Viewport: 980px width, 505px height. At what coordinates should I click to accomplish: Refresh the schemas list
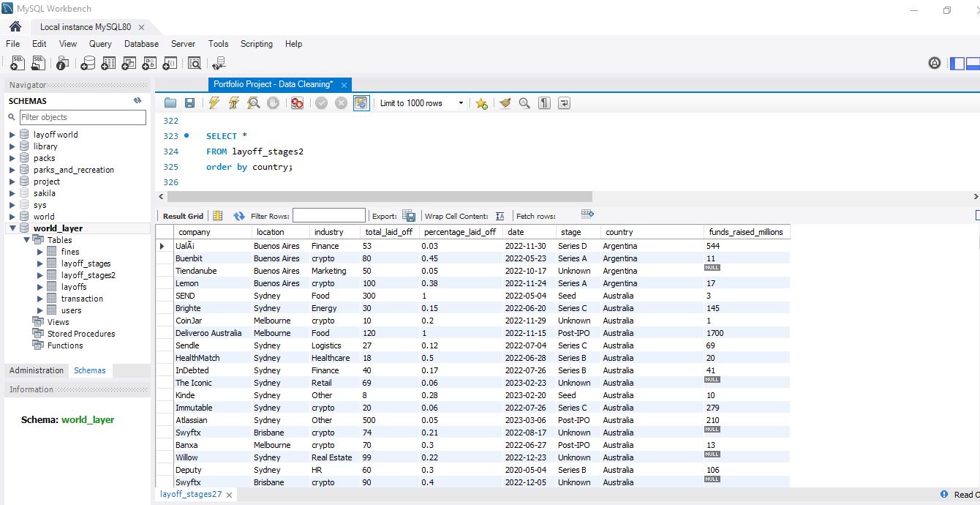(137, 101)
